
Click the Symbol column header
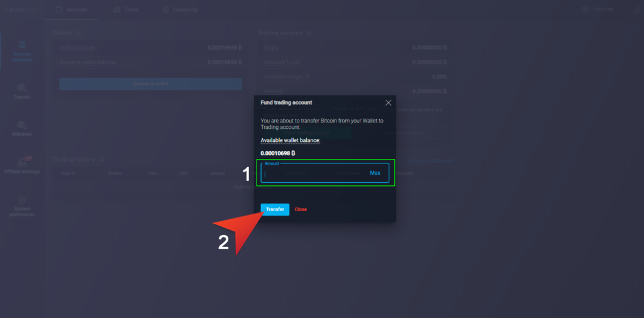[x=114, y=173]
